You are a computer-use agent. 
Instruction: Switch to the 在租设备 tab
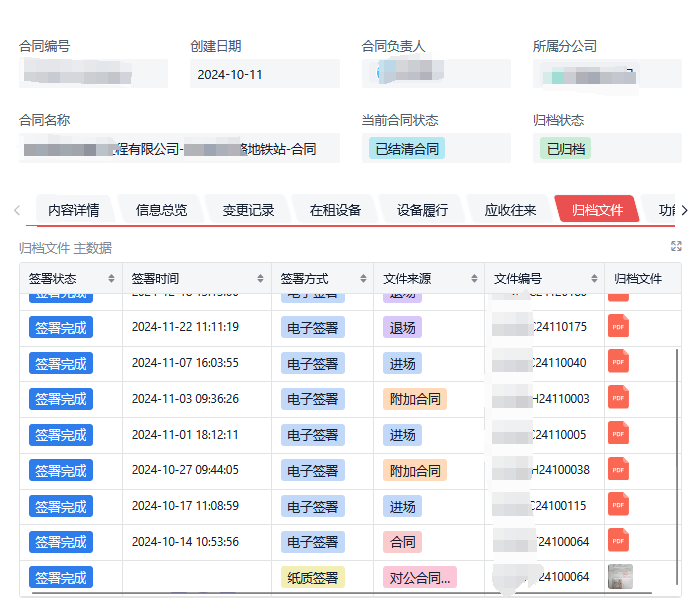pyautogui.click(x=335, y=210)
